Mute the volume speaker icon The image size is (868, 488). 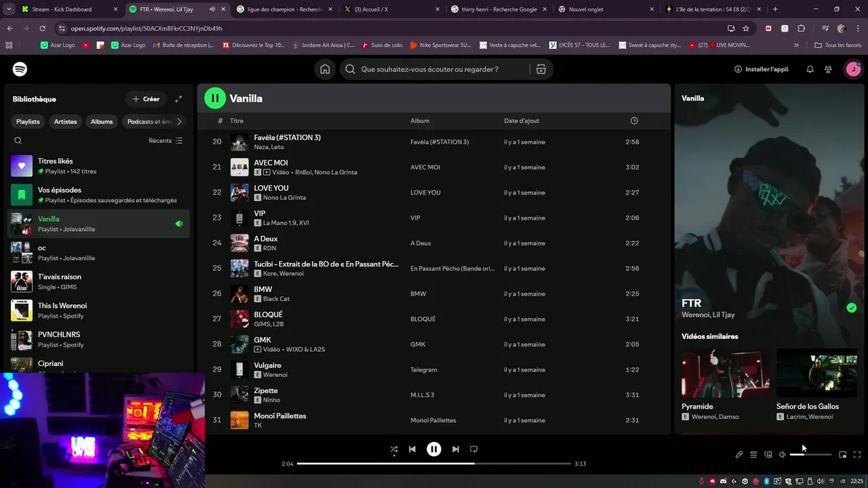tap(782, 455)
